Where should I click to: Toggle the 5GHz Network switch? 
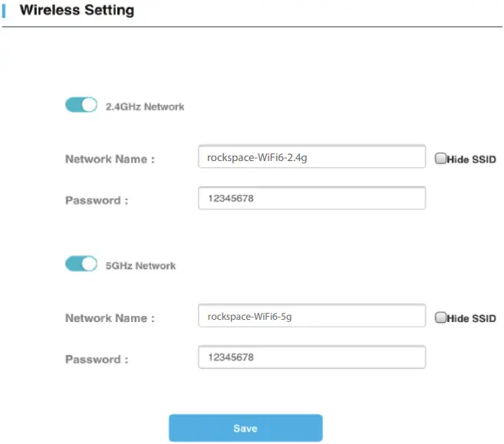tap(81, 265)
